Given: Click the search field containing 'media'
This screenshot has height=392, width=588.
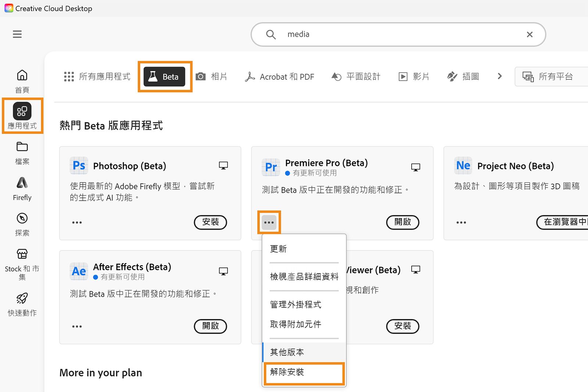Looking at the screenshot, I should [x=398, y=35].
